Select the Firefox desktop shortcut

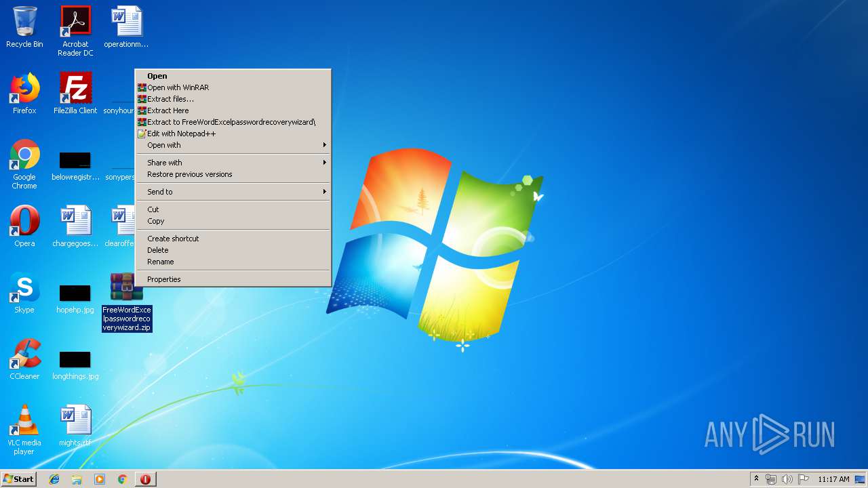[x=24, y=94]
